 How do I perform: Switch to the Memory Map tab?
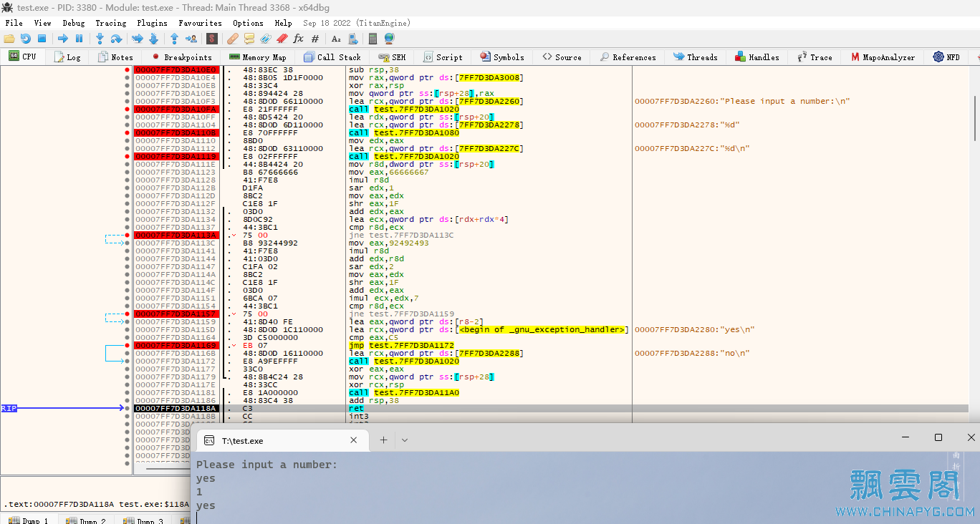258,57
